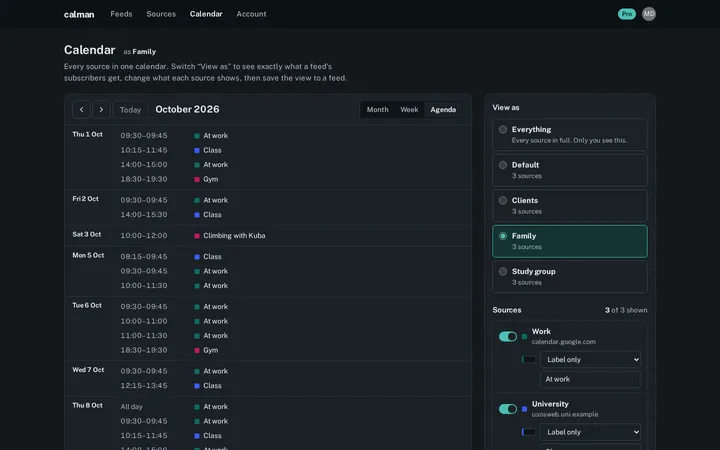Go to the previous month using the left chevron
Screen dimensions: 720x450
(x=81, y=110)
